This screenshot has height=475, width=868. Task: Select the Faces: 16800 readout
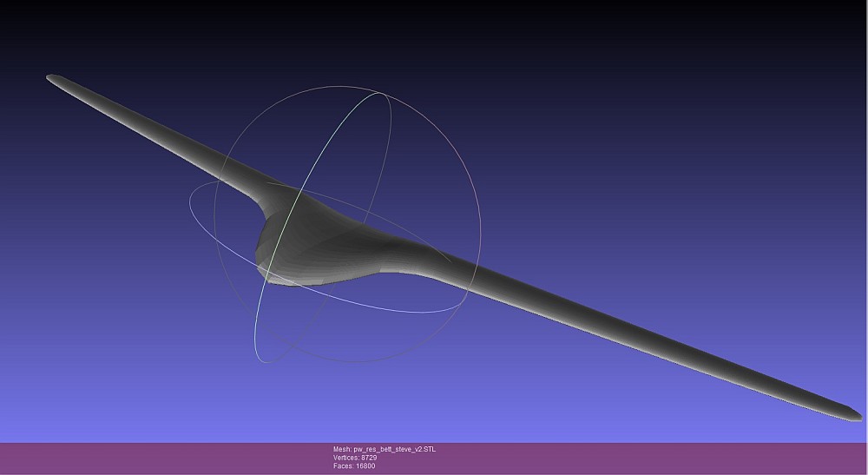[x=354, y=466]
